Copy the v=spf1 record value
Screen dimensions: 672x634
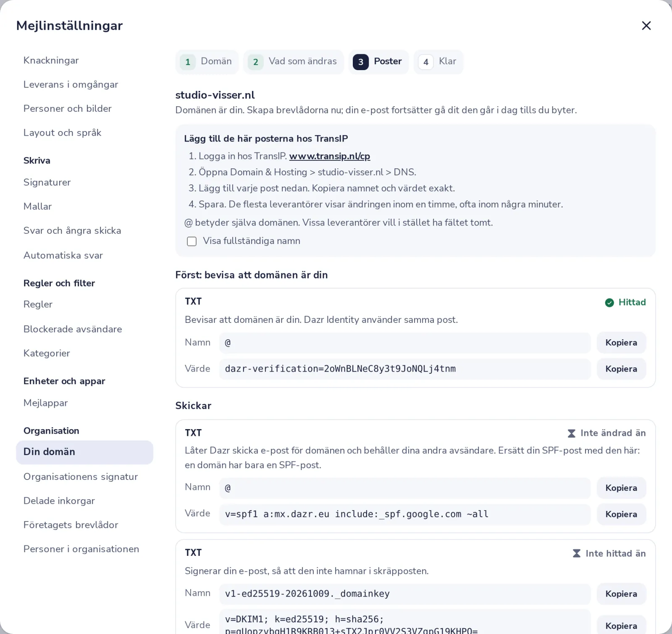[621, 514]
